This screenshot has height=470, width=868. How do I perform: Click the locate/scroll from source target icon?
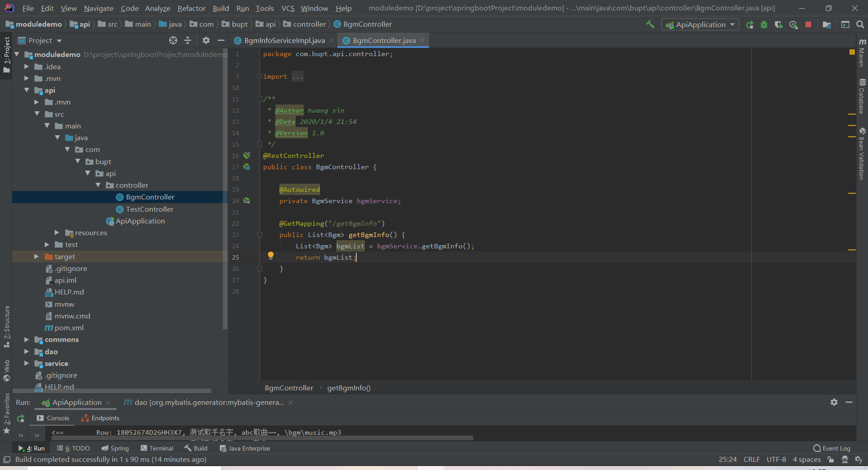click(173, 40)
